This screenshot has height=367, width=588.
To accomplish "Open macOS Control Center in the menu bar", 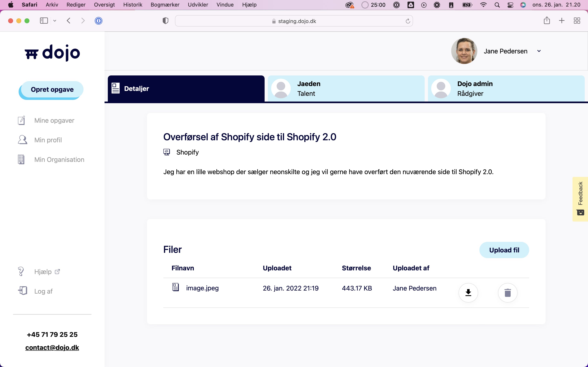I will (x=510, y=5).
